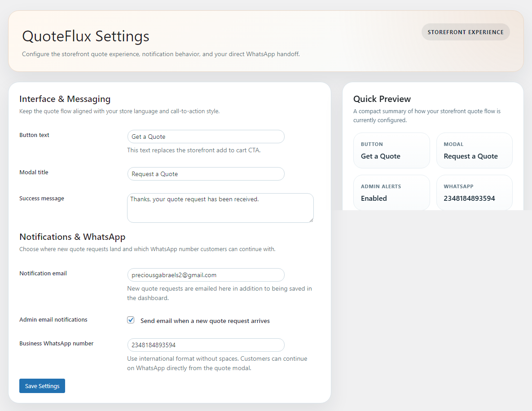Click the STOREFRONT EXPERIENCE badge
The height and width of the screenshot is (411, 532).
466,32
